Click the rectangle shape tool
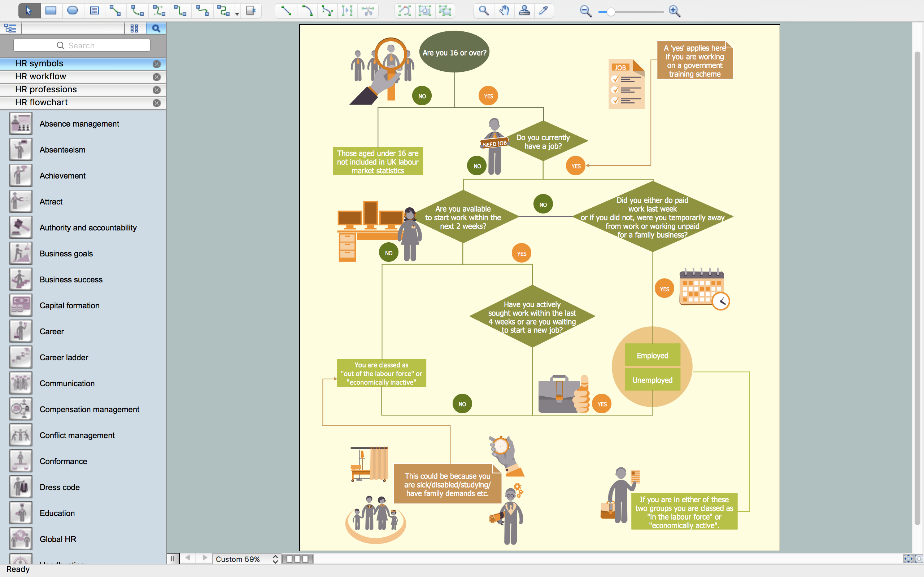Viewport: 924px width, 577px height. tap(50, 10)
